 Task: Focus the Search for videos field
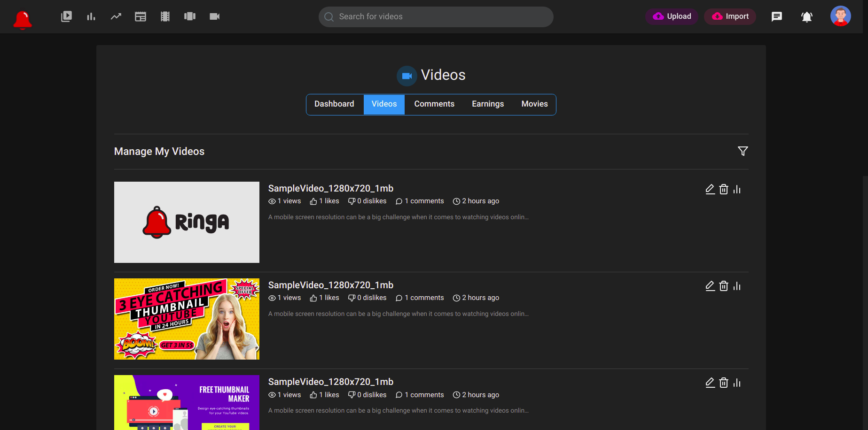pos(436,17)
